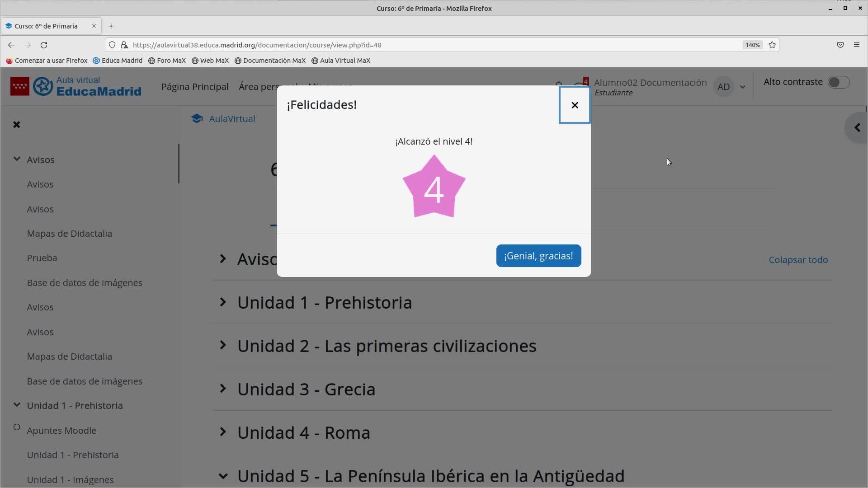This screenshot has width=868, height=488.
Task: Expand the Unidad 3 - Grecia section
Action: 223,389
